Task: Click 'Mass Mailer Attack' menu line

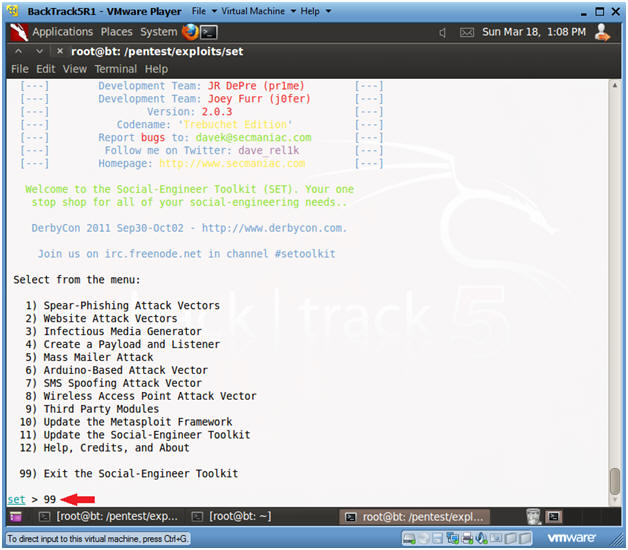Action: [89, 357]
